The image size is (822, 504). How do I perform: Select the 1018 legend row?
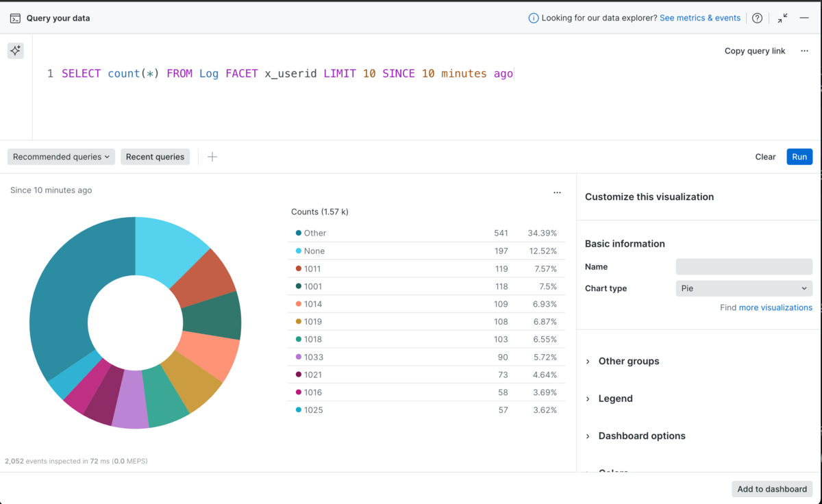(x=427, y=339)
